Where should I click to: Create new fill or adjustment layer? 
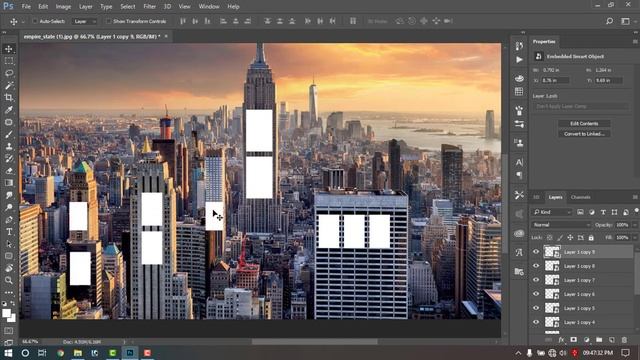pyautogui.click(x=587, y=340)
